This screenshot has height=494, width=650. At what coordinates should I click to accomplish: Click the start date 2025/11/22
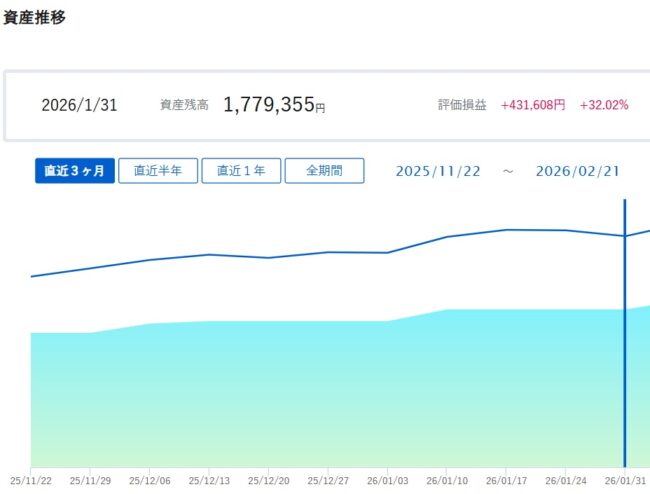click(438, 171)
